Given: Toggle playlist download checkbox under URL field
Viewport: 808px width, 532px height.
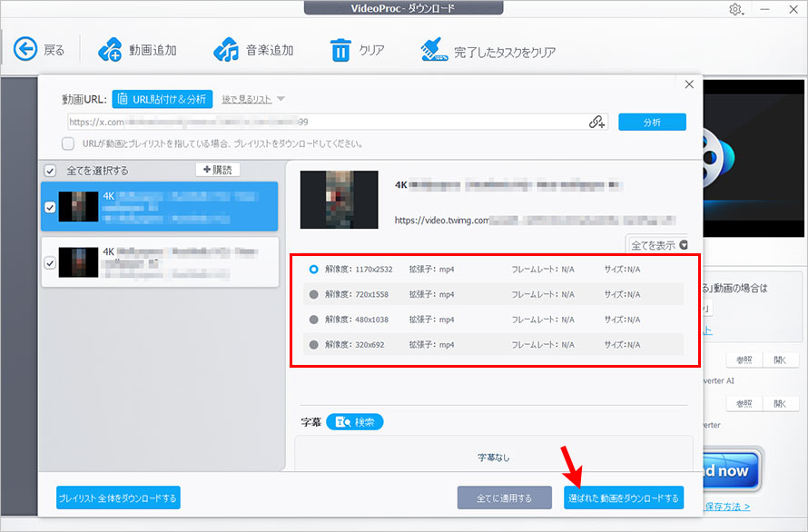Looking at the screenshot, I should click(68, 143).
